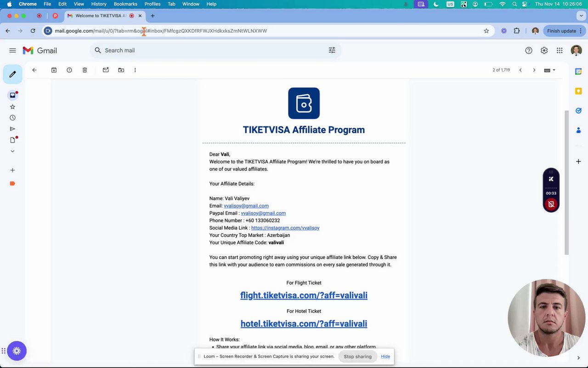The width and height of the screenshot is (588, 368).
Task: Open Google Keep side panel
Action: coord(578,91)
